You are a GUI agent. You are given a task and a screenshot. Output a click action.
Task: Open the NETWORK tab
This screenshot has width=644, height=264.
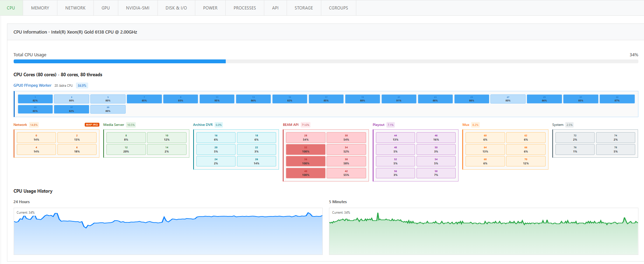click(x=75, y=8)
